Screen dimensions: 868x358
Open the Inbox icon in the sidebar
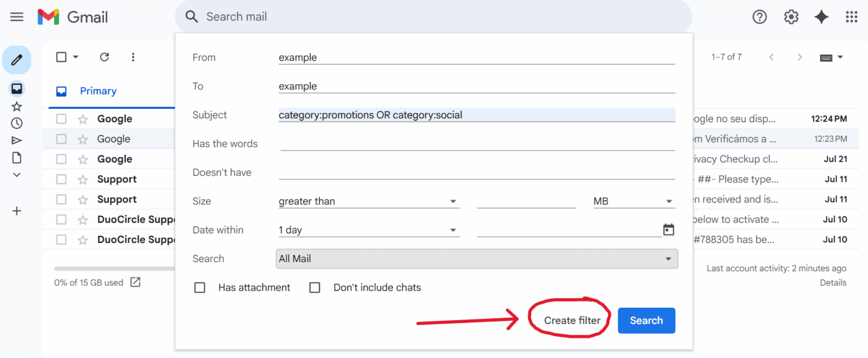(x=17, y=89)
